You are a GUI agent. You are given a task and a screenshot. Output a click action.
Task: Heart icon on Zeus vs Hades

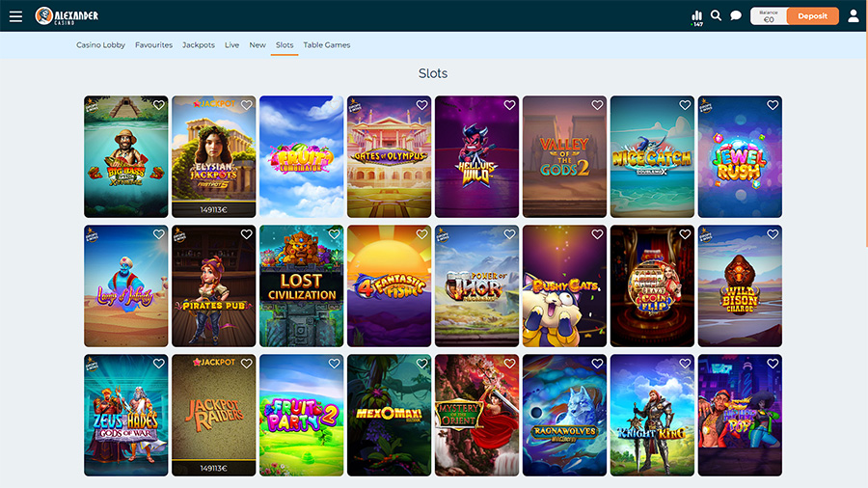tap(159, 364)
